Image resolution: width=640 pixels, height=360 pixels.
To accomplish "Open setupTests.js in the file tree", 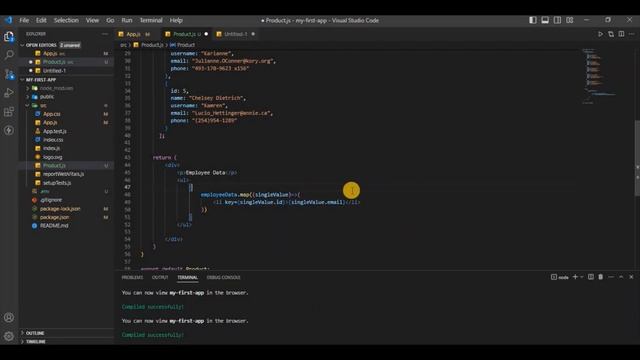I will (x=57, y=183).
